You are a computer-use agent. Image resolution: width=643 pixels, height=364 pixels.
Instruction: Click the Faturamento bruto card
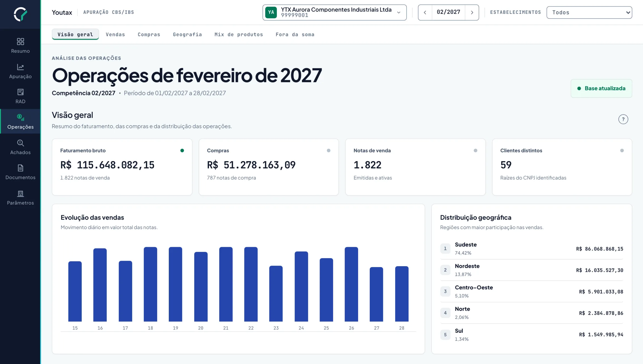tap(122, 167)
